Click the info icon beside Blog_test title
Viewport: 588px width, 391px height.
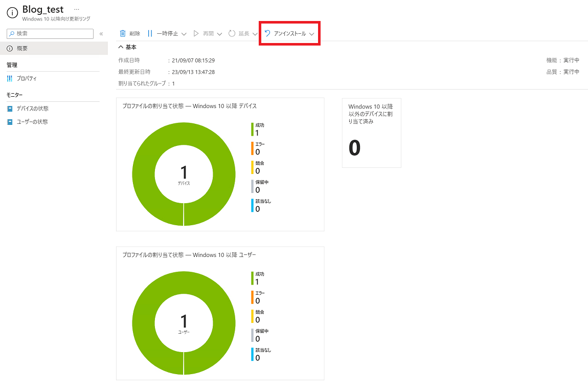(x=12, y=13)
